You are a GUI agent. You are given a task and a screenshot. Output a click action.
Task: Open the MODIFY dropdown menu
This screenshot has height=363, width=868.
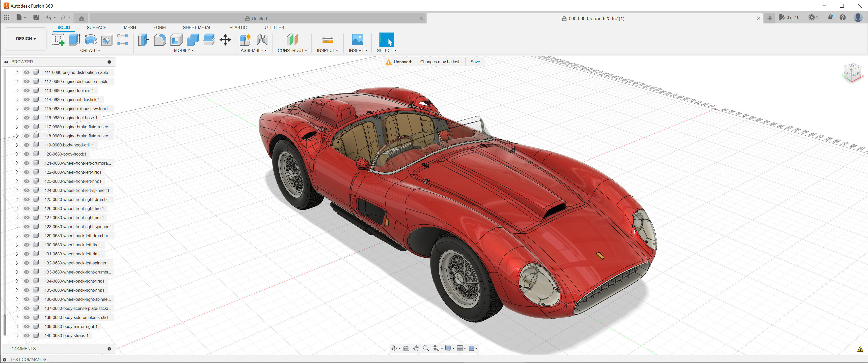(184, 50)
